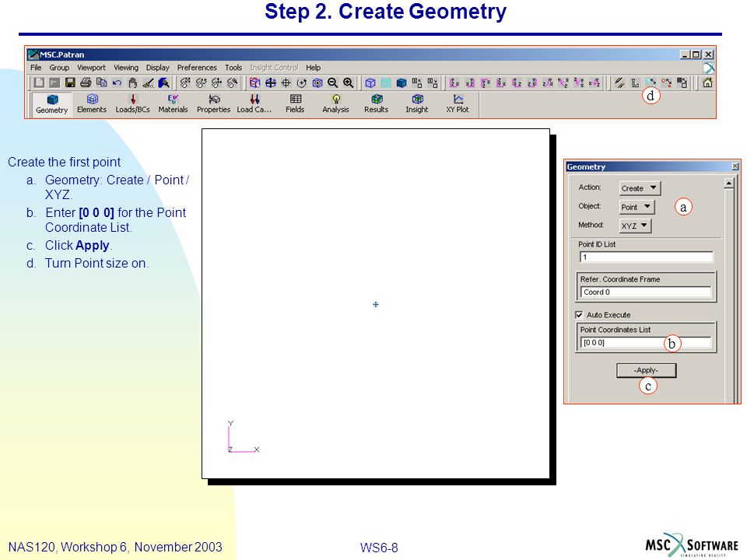Open the File menu

(x=36, y=68)
